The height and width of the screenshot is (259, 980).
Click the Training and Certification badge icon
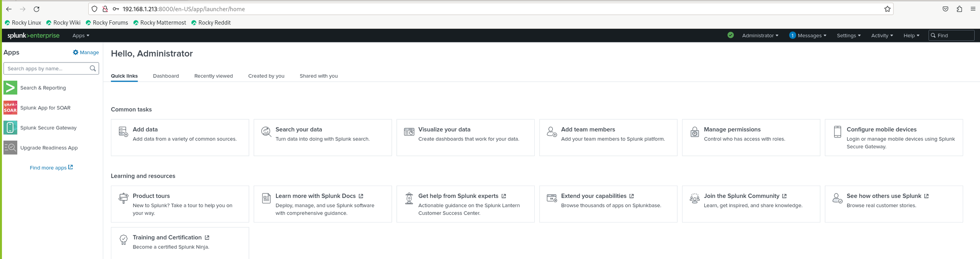pos(123,239)
